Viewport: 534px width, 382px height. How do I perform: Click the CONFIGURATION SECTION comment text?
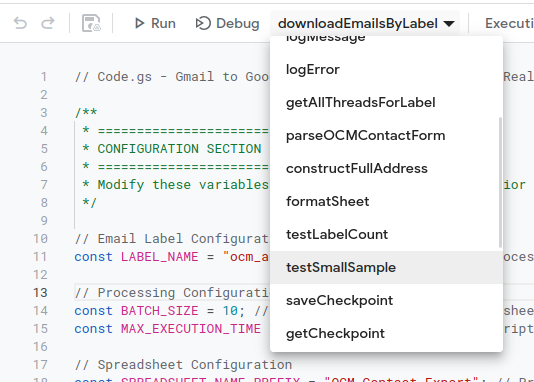[179, 149]
